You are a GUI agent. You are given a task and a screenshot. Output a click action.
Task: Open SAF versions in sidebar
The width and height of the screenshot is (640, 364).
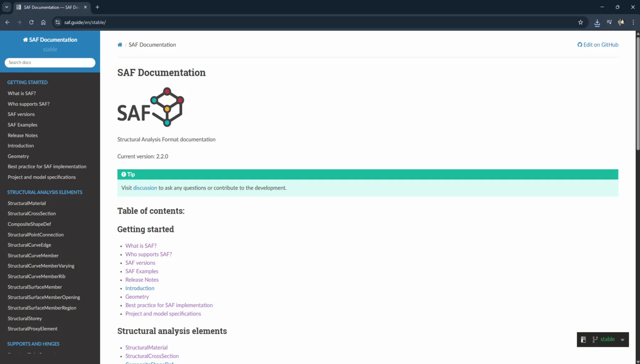(21, 114)
